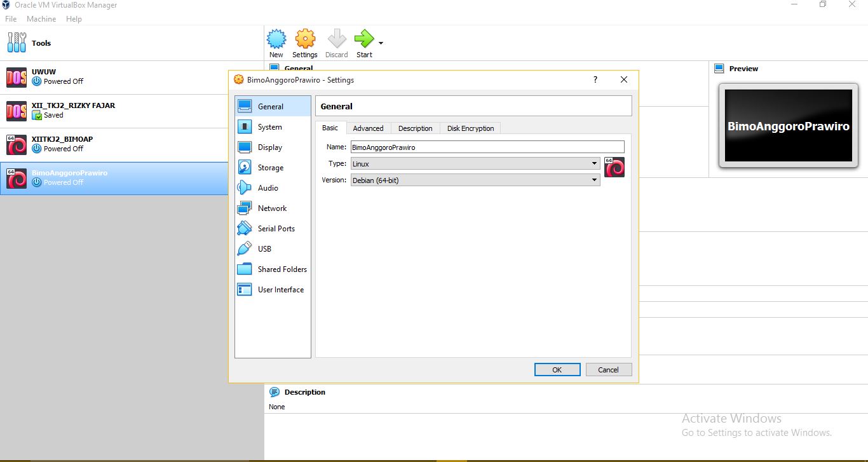Click the BimoAnggoroPrawiro Debian list icon
Viewport: 868px width, 462px height.
pyautogui.click(x=17, y=179)
